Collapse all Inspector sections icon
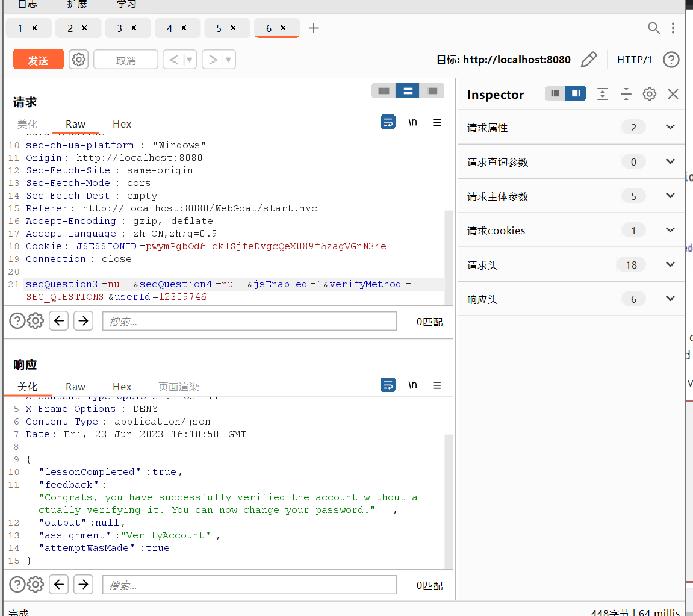This screenshot has width=693, height=616. [x=626, y=94]
